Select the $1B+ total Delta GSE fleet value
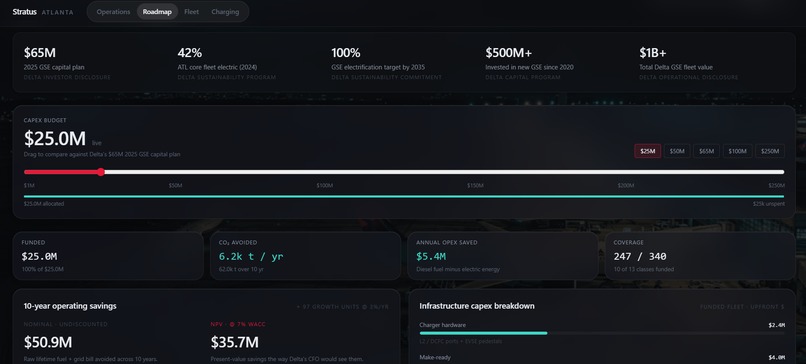Viewport: 806px width, 364px height. [x=688, y=62]
